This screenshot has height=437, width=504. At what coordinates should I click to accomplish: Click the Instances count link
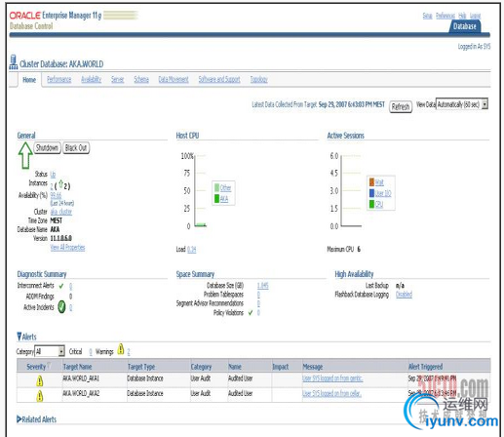52,186
